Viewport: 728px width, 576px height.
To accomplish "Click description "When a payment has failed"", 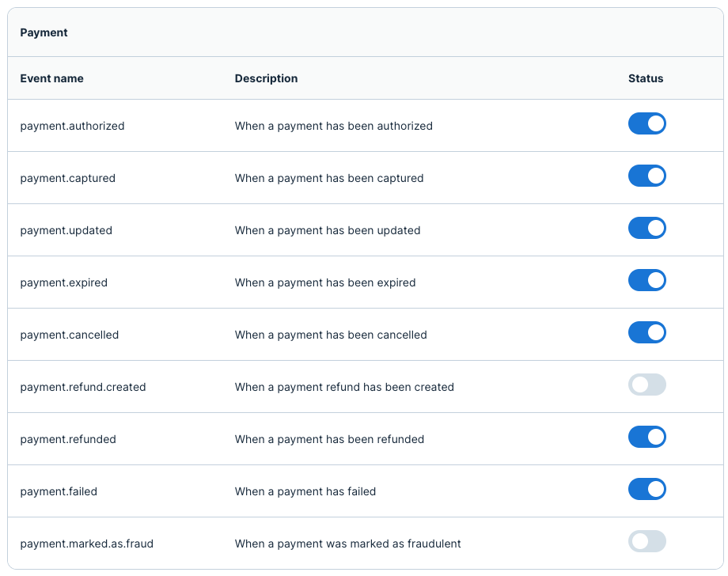I will click(x=305, y=491).
